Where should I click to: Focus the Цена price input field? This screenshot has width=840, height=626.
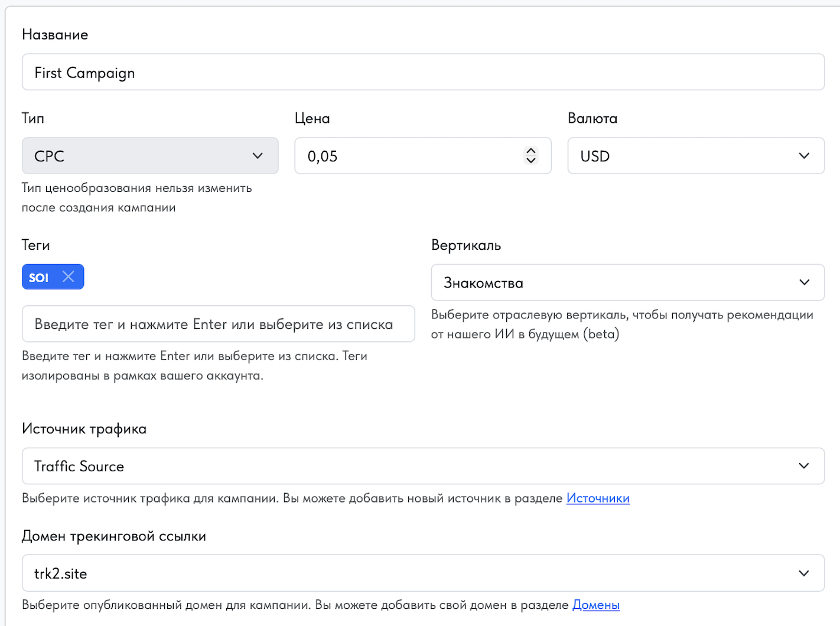[408, 156]
